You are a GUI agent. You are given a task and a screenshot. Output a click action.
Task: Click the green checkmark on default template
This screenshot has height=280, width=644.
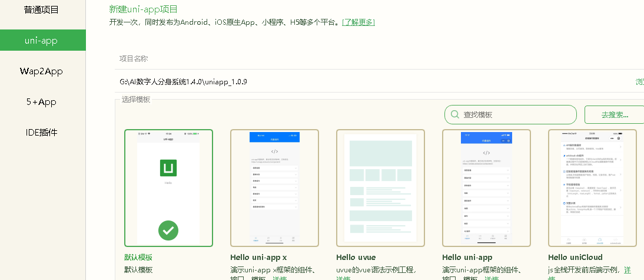pos(168,230)
